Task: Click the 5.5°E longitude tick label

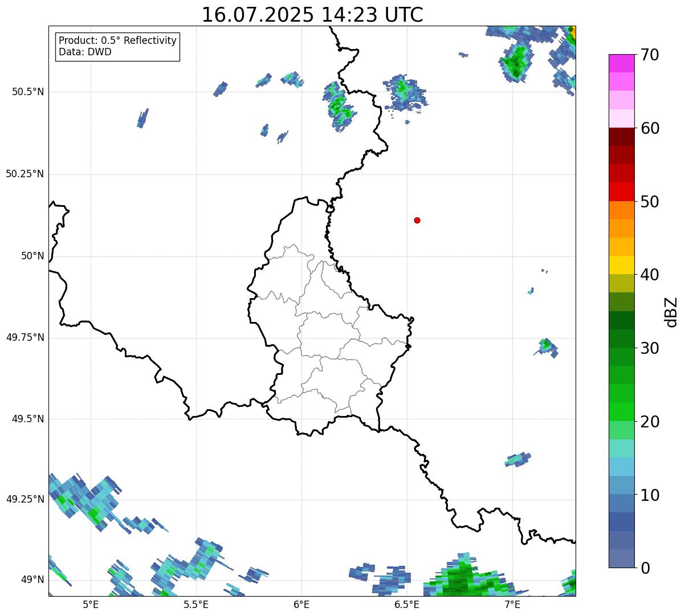Action: click(x=196, y=604)
